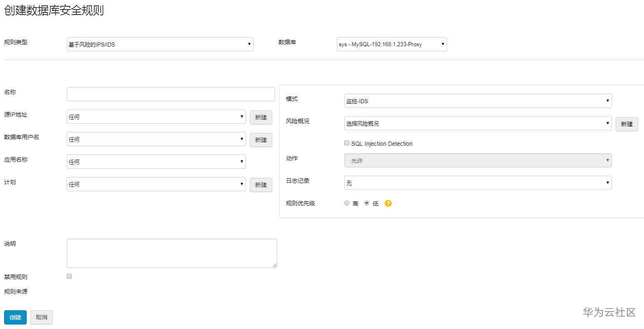Tick the 禁用规则 checkbox
644x329 pixels.
pos(69,276)
